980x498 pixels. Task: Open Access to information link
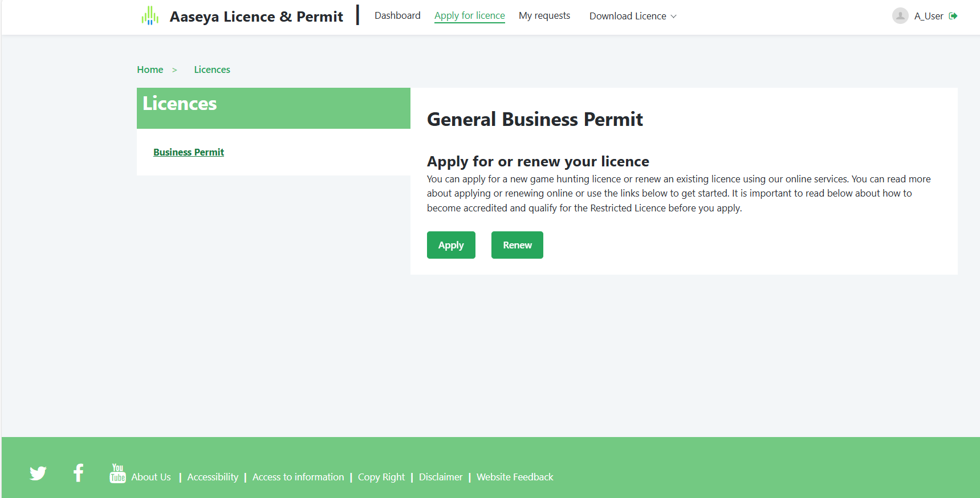(x=298, y=477)
